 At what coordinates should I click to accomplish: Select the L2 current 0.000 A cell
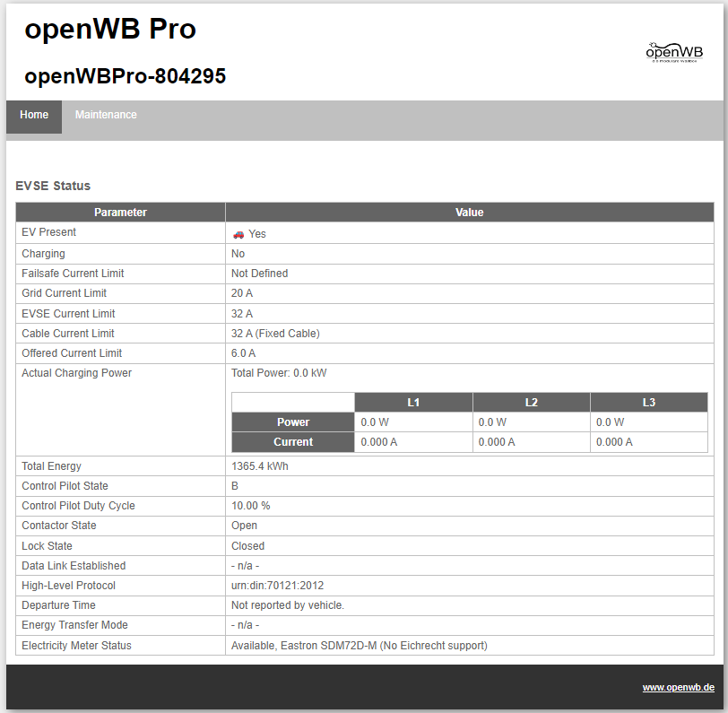pos(531,442)
